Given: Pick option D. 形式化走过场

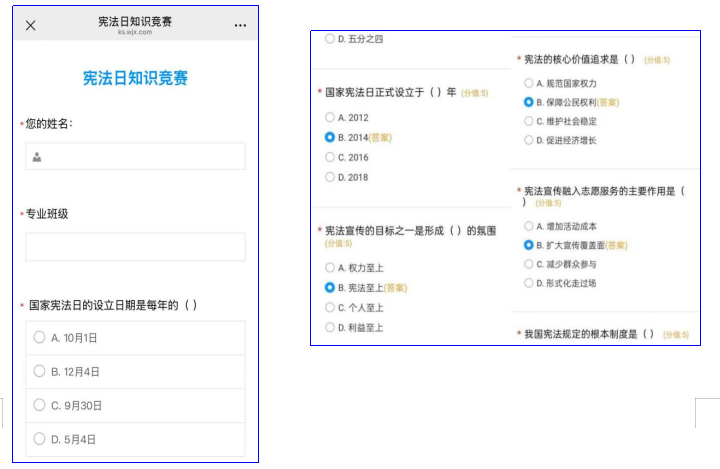Looking at the screenshot, I should click(528, 283).
